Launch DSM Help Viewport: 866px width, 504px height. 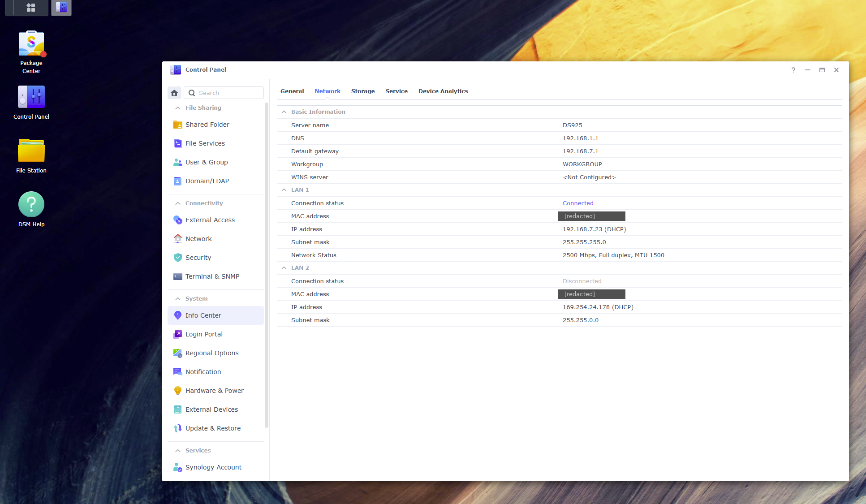(x=31, y=204)
